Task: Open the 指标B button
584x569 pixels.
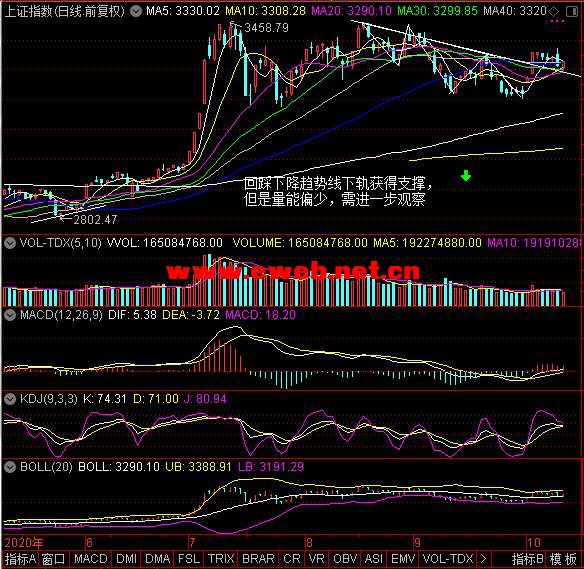Action: [527, 559]
